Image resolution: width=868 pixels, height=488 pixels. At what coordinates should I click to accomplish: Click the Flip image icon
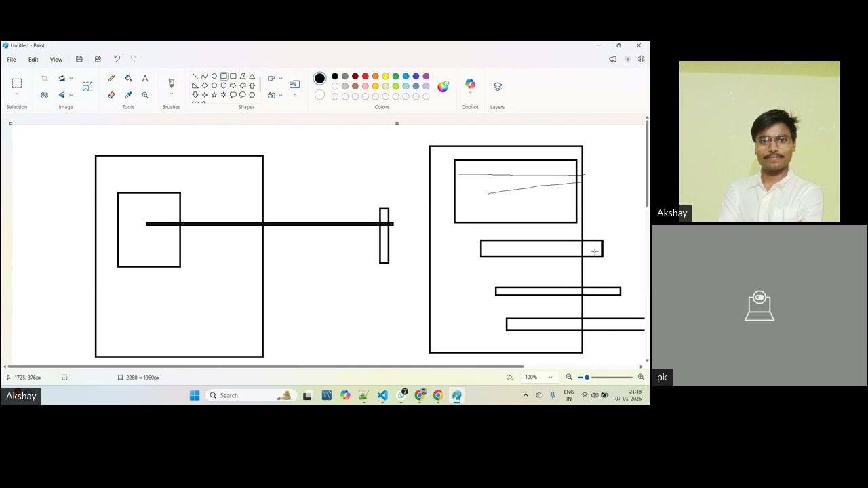point(62,95)
